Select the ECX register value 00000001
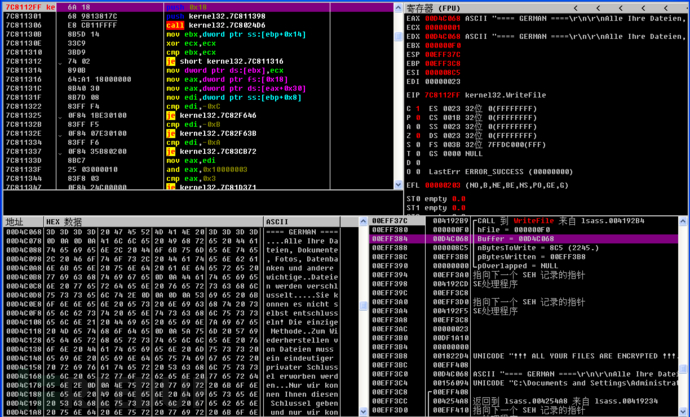 pos(443,27)
